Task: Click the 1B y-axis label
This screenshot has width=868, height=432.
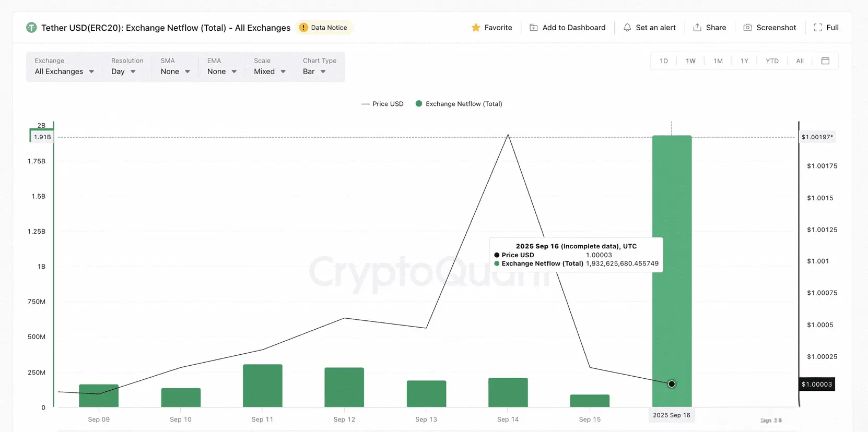Action: pyautogui.click(x=41, y=267)
